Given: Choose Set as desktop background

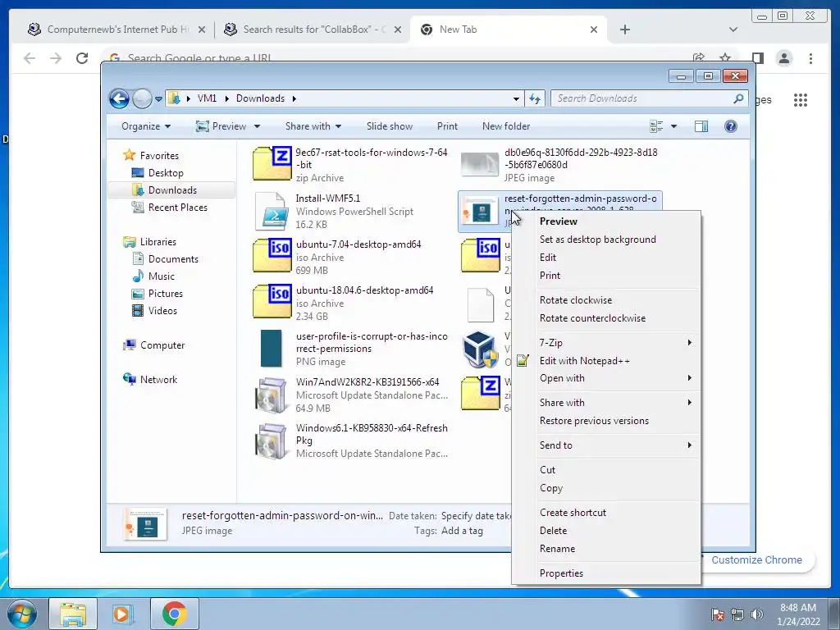Looking at the screenshot, I should [597, 240].
